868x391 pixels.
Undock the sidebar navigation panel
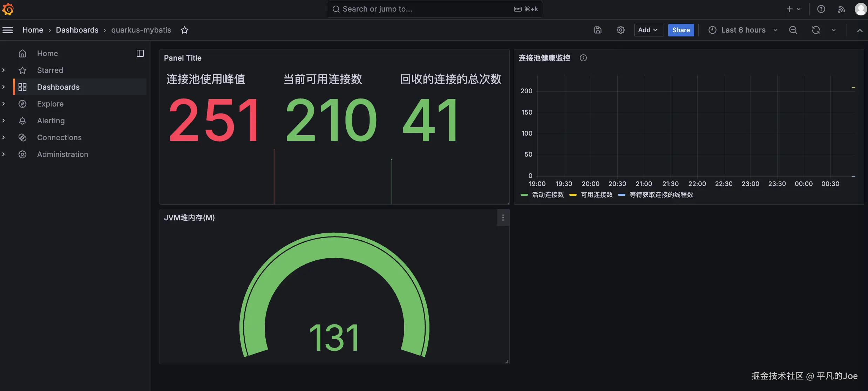(x=140, y=53)
